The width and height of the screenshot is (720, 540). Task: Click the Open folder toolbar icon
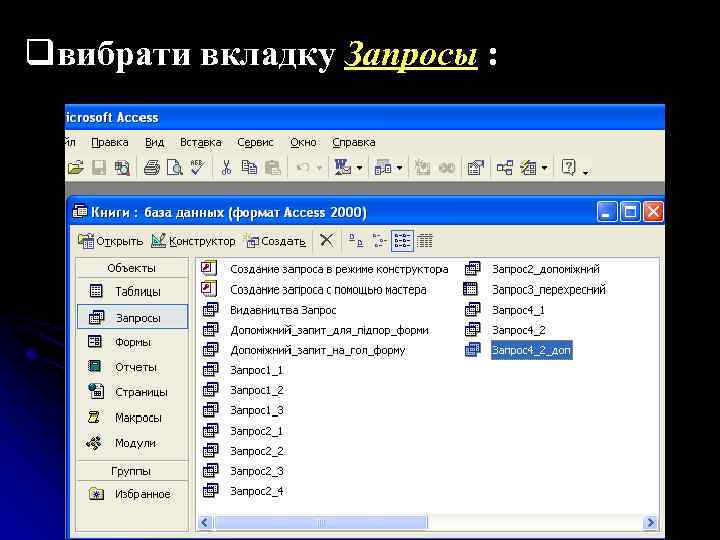click(x=75, y=168)
